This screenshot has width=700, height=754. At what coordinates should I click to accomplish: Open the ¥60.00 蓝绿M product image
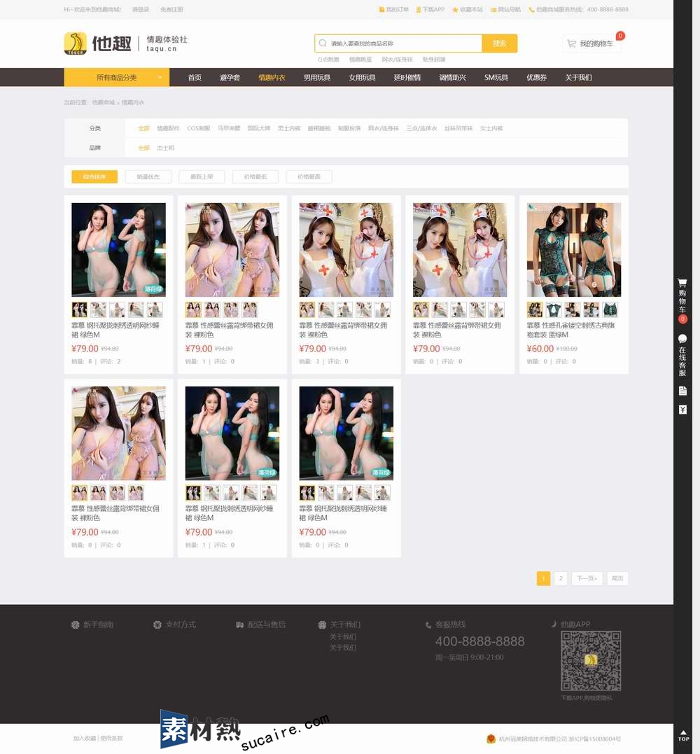(573, 249)
